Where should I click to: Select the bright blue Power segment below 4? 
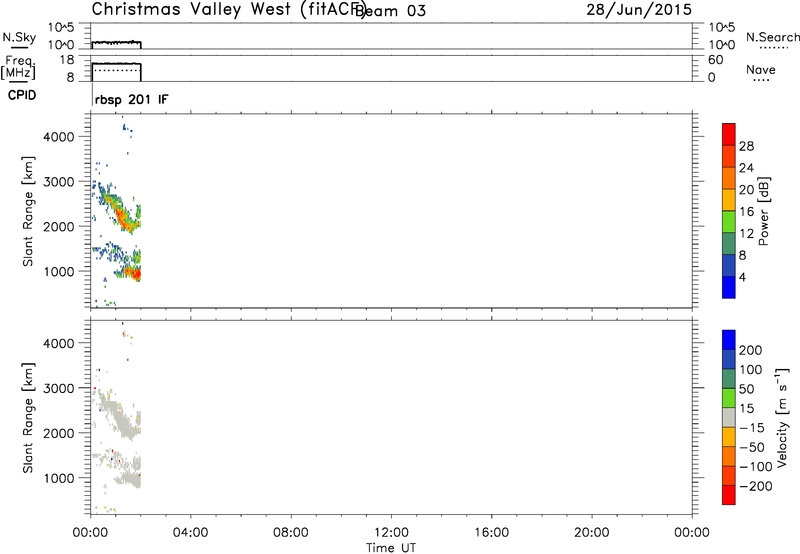point(729,287)
